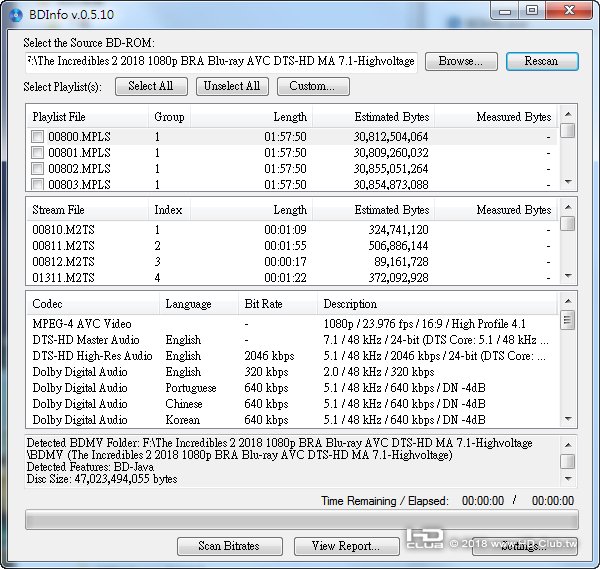Click codec list scroll down arrow
The width and height of the screenshot is (600, 569).
(568, 419)
